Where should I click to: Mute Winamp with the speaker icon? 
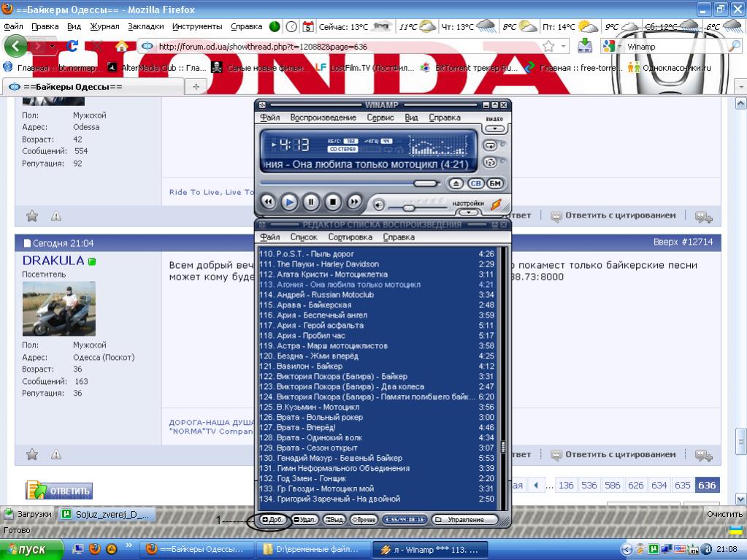coord(379,204)
